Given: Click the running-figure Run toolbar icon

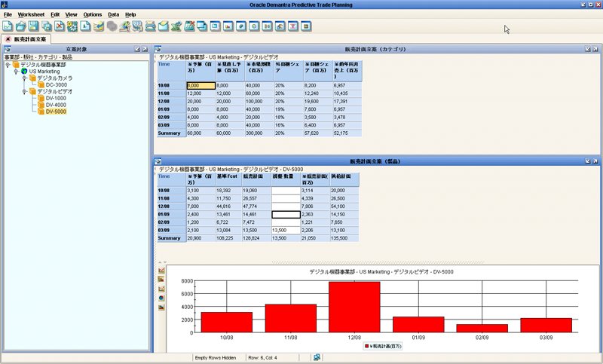Looking at the screenshot, I should pyautogui.click(x=124, y=26).
